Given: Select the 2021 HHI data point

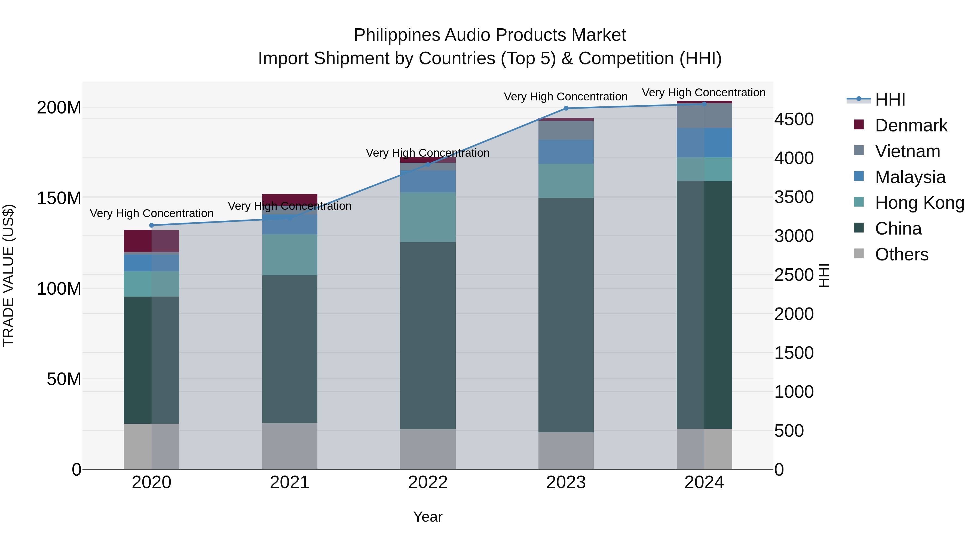Looking at the screenshot, I should click(x=290, y=219).
